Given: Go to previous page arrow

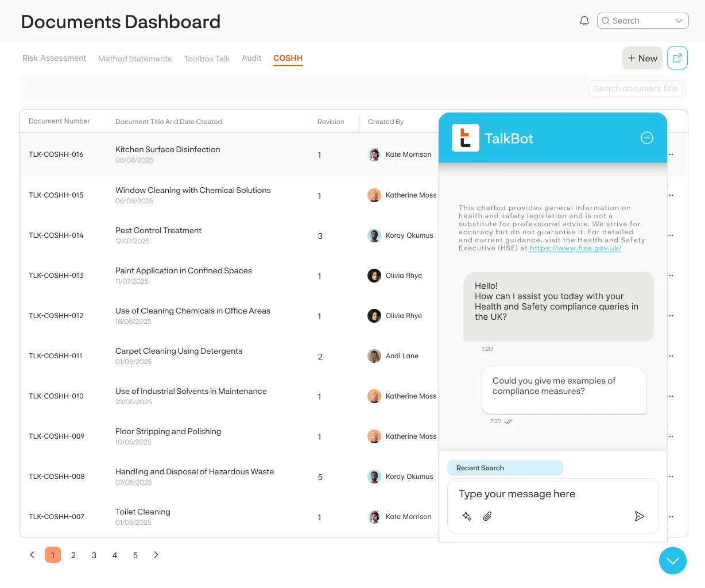Looking at the screenshot, I should click(32, 555).
